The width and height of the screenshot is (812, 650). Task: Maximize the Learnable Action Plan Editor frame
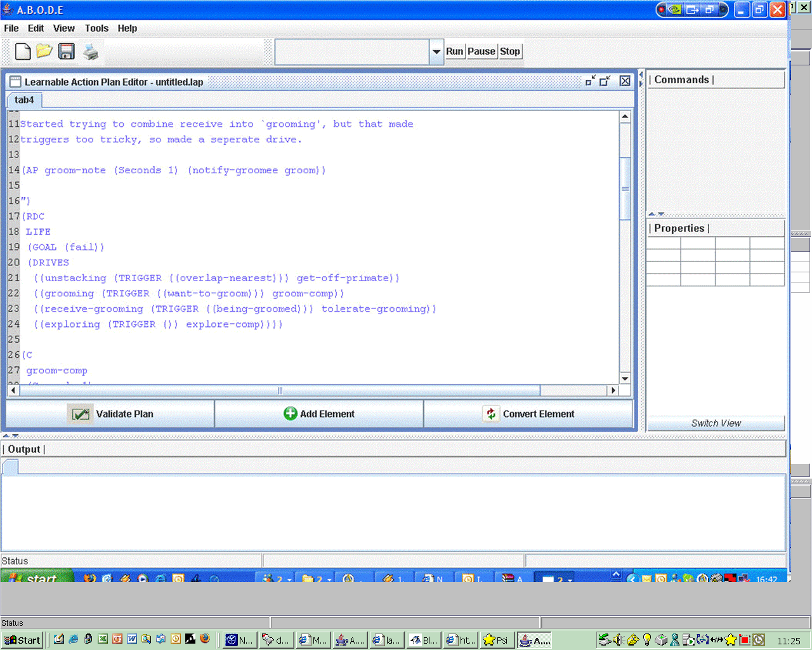(x=605, y=81)
